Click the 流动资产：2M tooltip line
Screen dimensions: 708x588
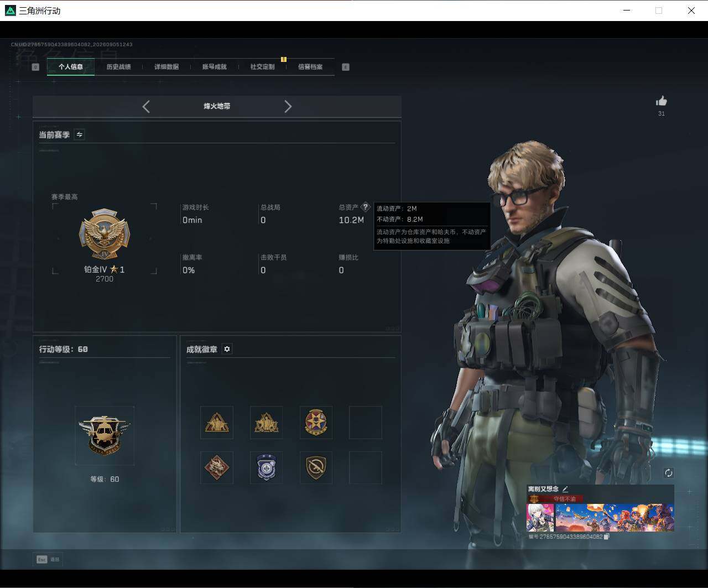pos(397,209)
